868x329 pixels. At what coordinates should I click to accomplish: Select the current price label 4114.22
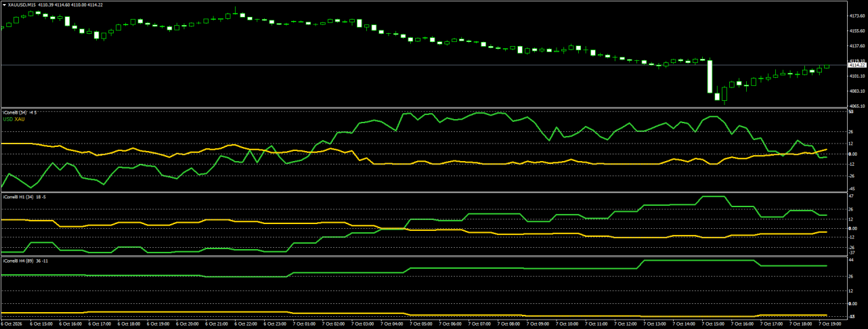857,65
